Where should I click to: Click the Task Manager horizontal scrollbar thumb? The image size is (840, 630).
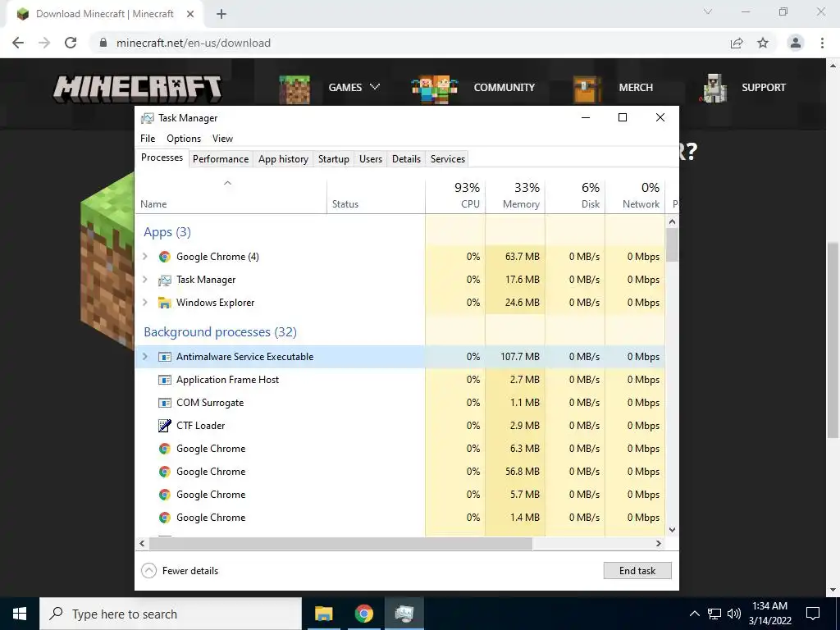coord(340,543)
